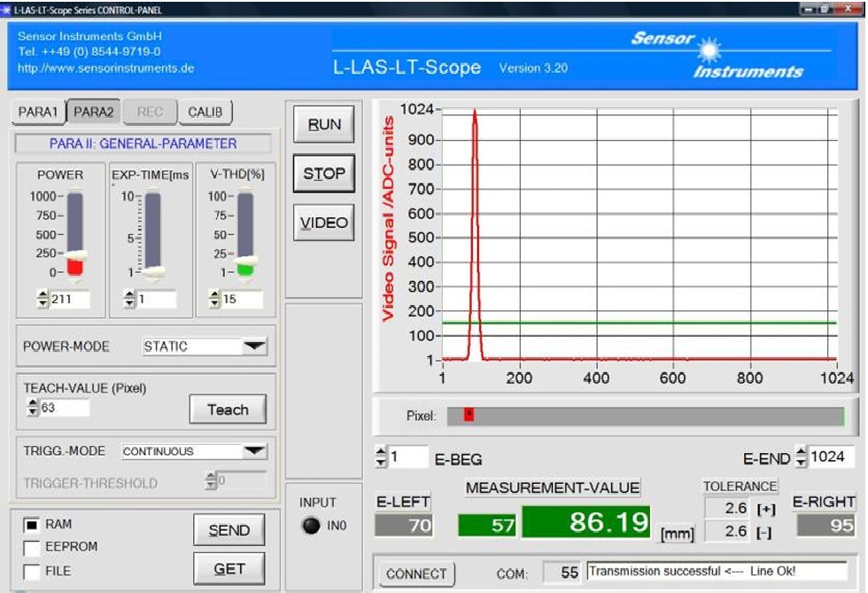The image size is (868, 593).
Task: Click the measurement value 86.19
Action: tap(586, 521)
